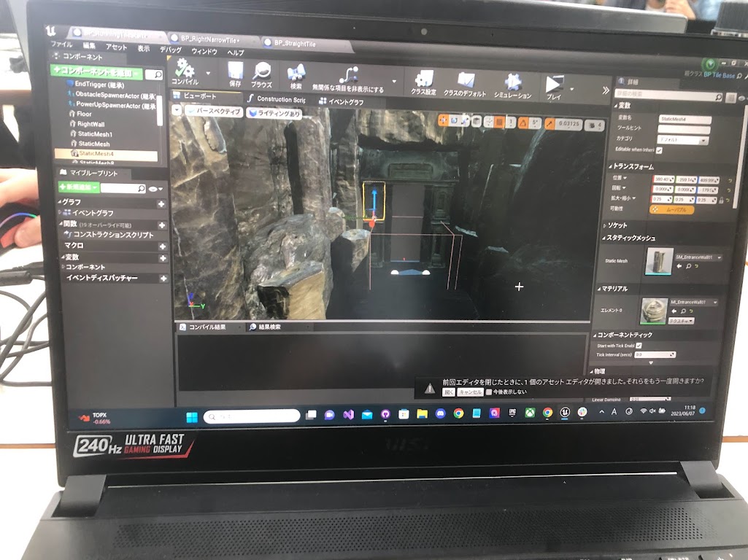The width and height of the screenshot is (748, 560).
Task: Browse to material エレメント 0 magnifier icon
Action: point(684,311)
